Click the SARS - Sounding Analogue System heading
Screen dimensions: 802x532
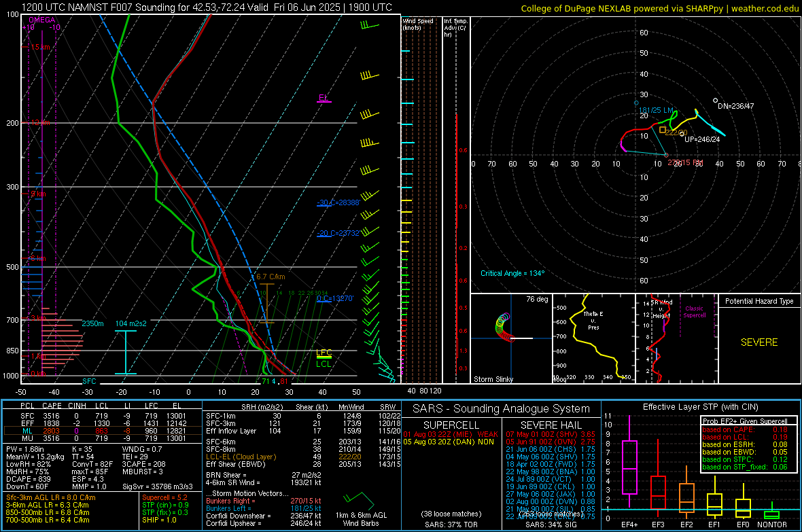(501, 409)
